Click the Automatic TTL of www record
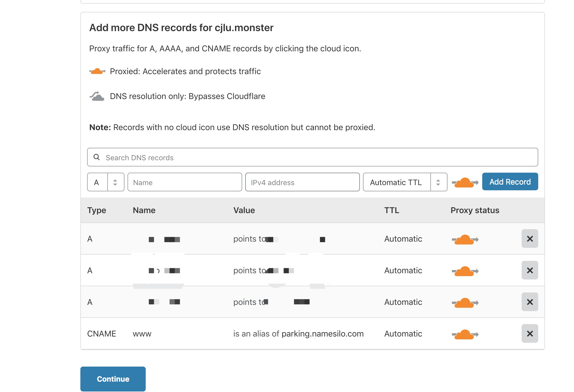Screen dimensions: 574x392 [x=403, y=334]
